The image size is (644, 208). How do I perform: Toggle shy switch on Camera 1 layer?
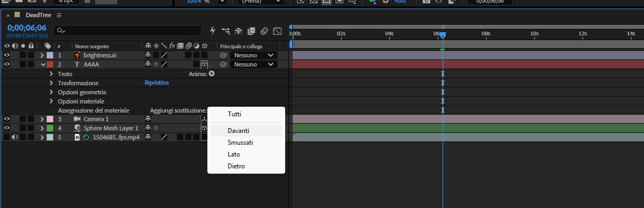[x=148, y=119]
